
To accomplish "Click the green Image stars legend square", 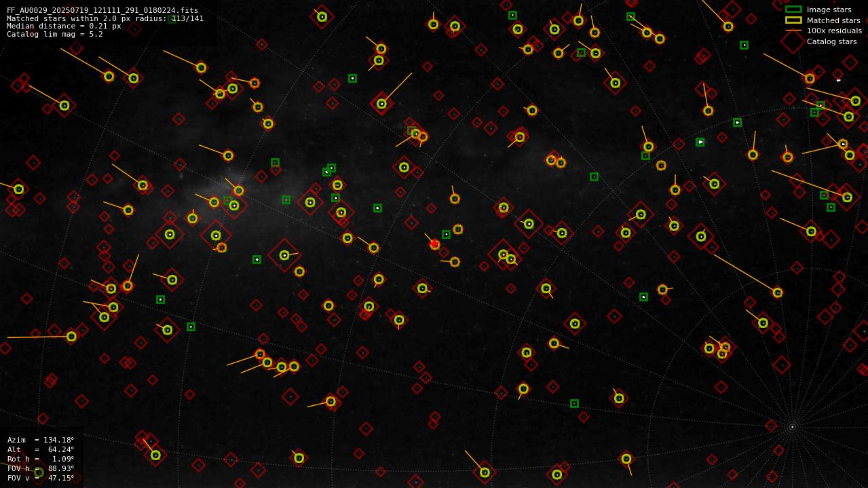I will click(x=793, y=10).
